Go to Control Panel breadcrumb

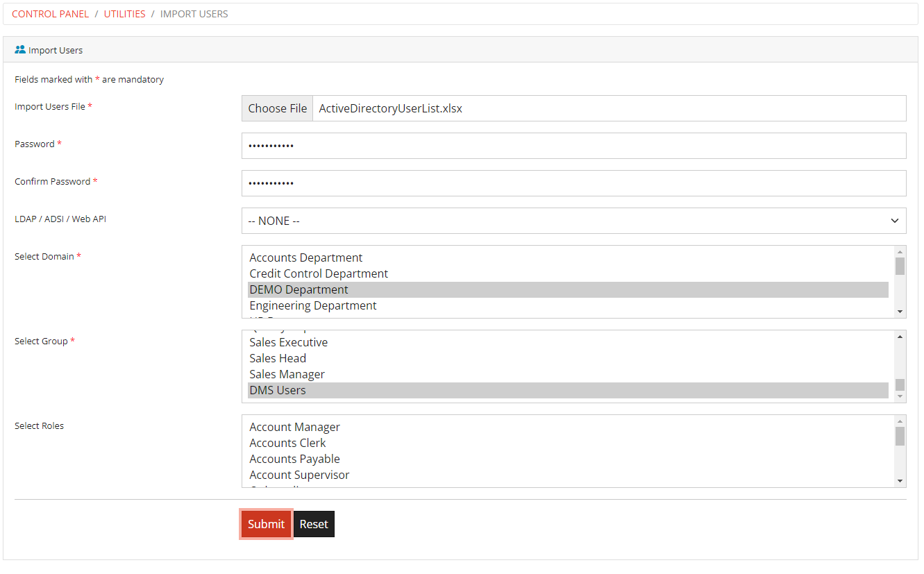[51, 14]
